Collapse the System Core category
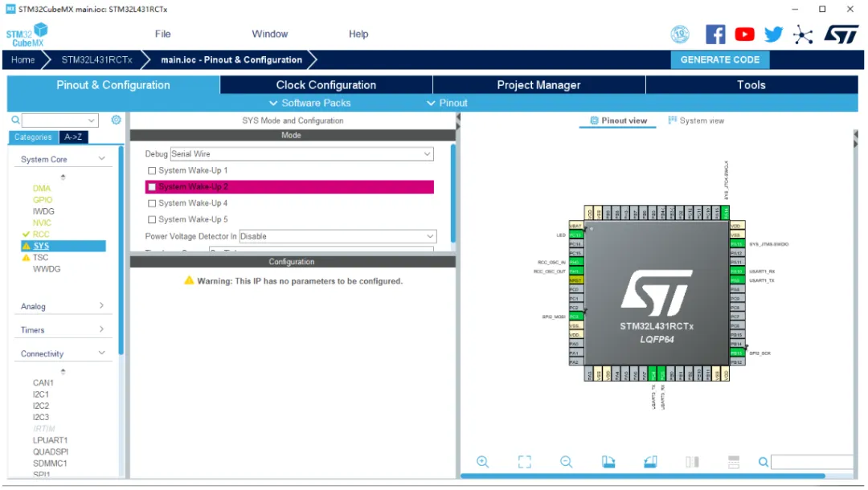The height and width of the screenshot is (490, 868). 102,159
